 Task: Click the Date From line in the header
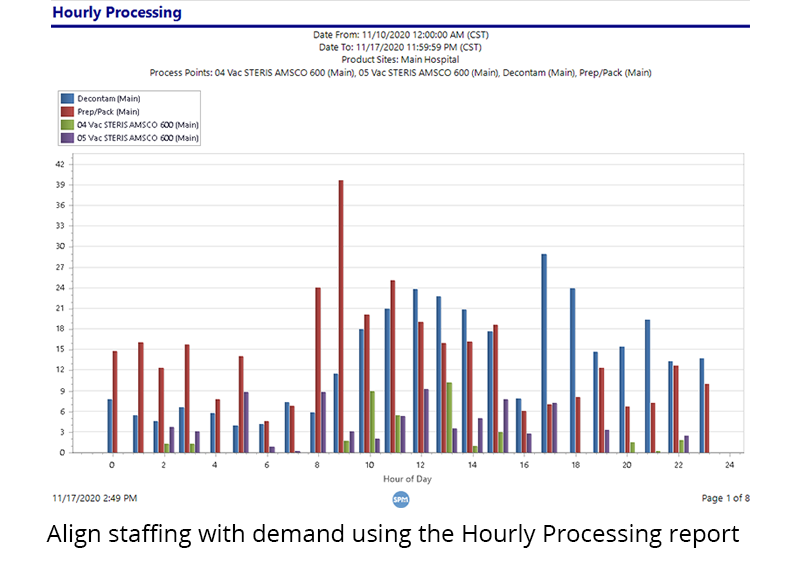coord(401,35)
